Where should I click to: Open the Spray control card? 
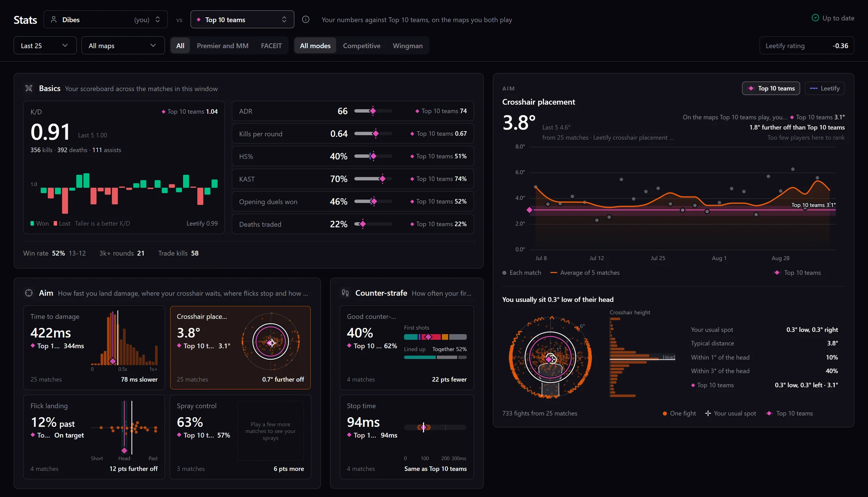[240, 437]
